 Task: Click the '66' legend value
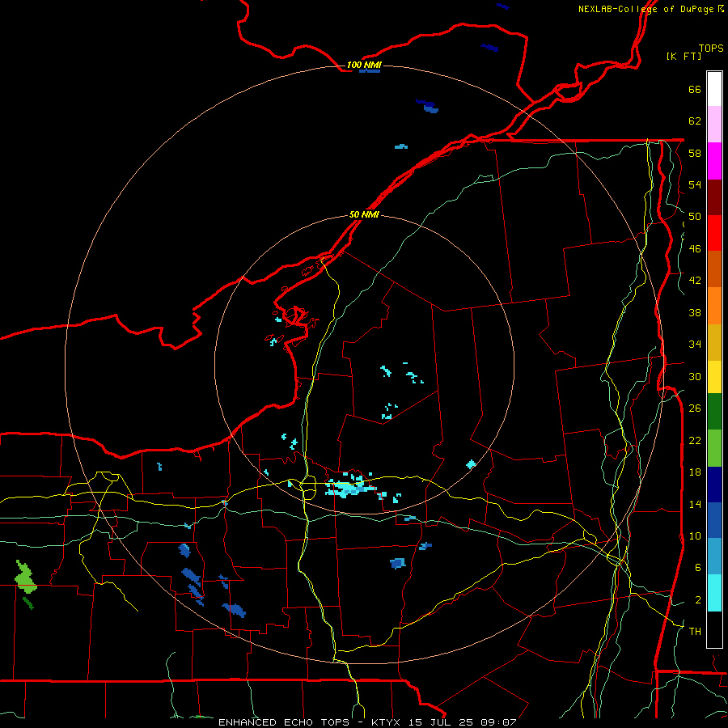click(695, 90)
